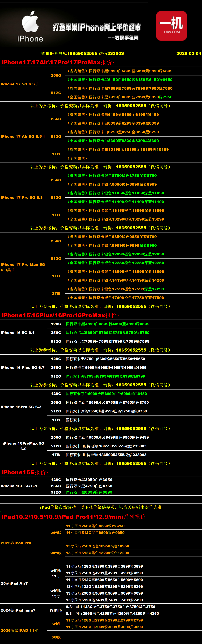Image resolution: width=202 pixels, height=644 pixels.
Task: Click the 5G version cell for iPad 11
Action: click(x=56, y=637)
